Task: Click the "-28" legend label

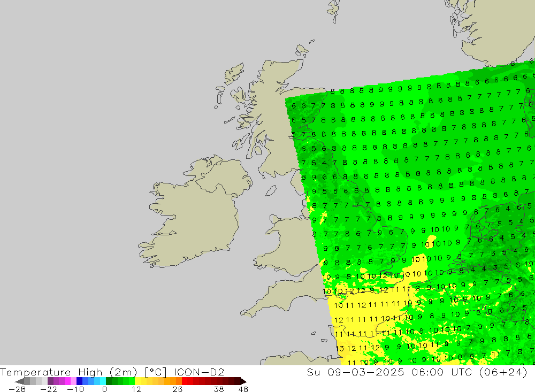Action: [17, 389]
